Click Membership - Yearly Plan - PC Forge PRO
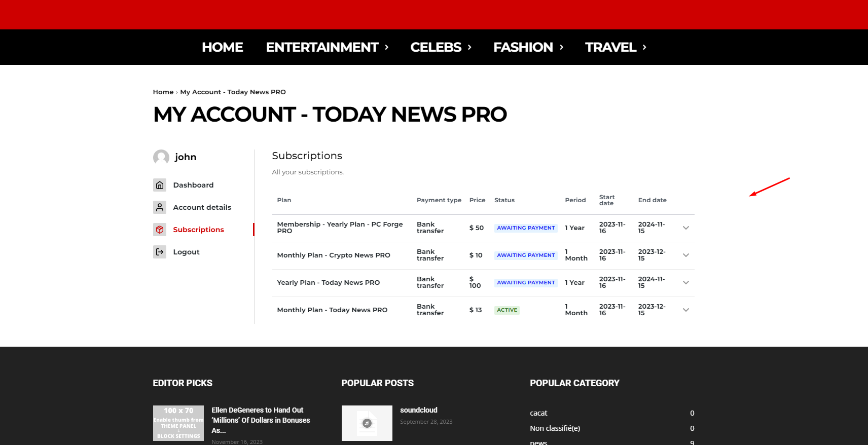This screenshot has height=445, width=868. (x=340, y=228)
